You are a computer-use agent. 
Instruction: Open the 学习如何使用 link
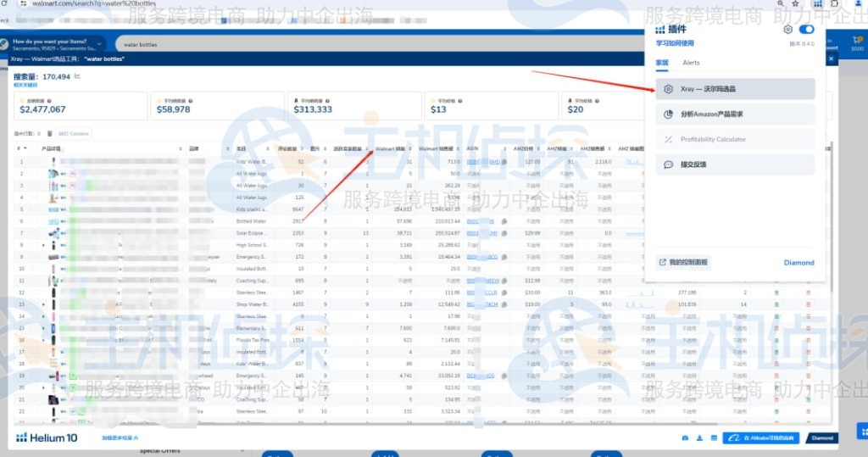[675, 43]
